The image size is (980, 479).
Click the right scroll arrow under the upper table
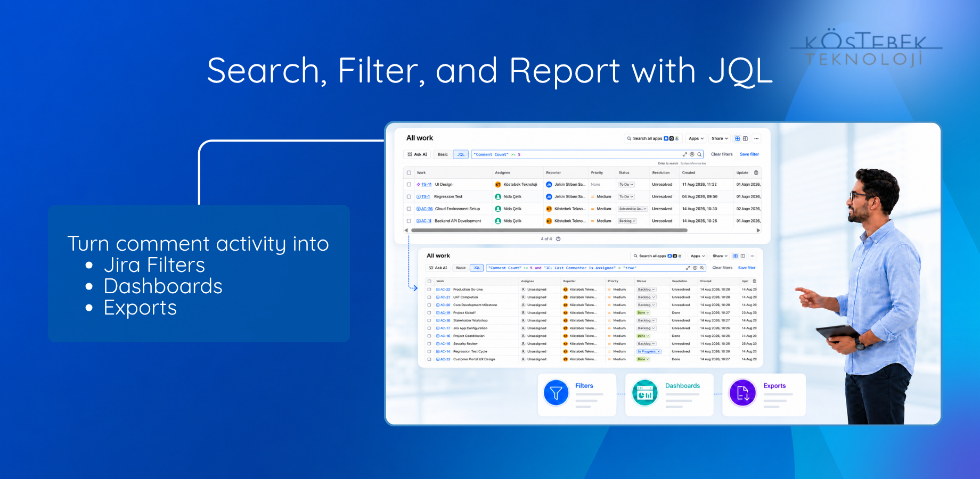(758, 230)
